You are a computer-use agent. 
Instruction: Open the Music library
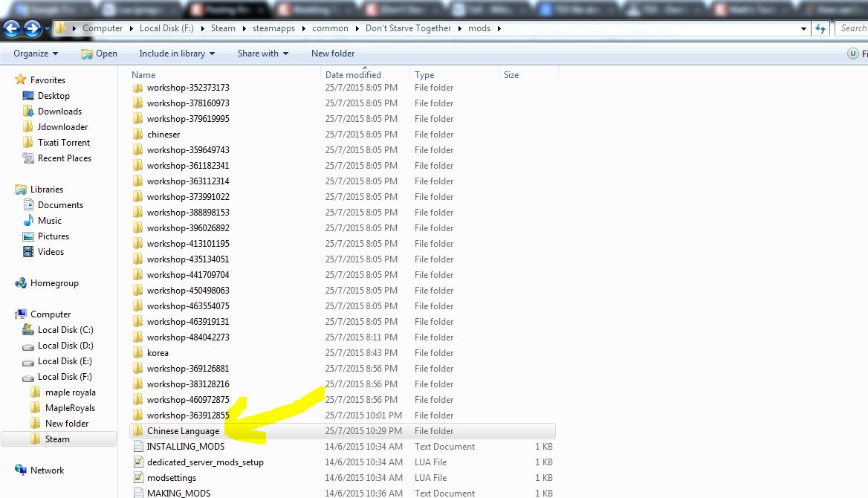49,221
